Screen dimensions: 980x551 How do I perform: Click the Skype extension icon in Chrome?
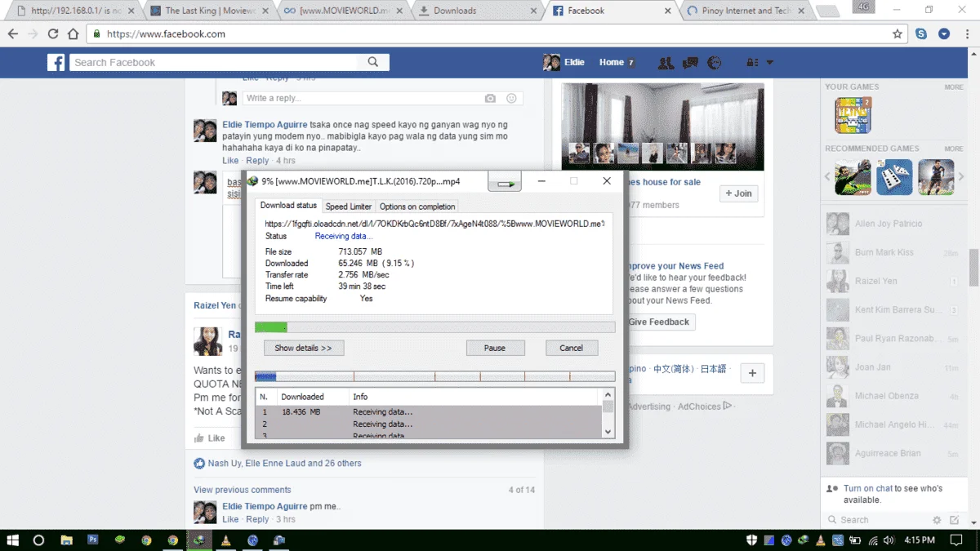(x=921, y=34)
